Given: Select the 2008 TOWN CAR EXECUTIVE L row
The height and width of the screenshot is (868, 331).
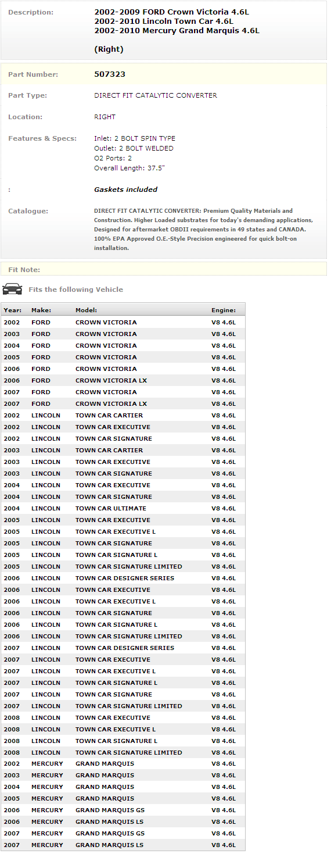Looking at the screenshot, I should click(123, 729).
